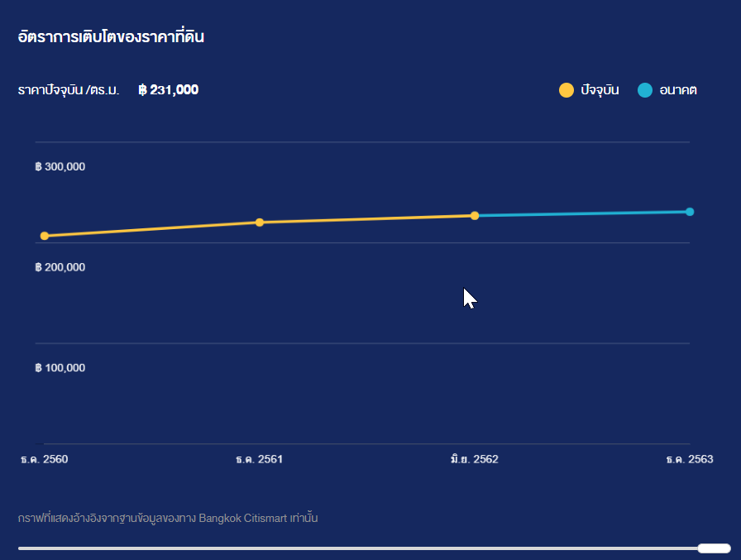
Task: Click the ธ.ค. 2560 x-axis label
Action: tap(45, 459)
